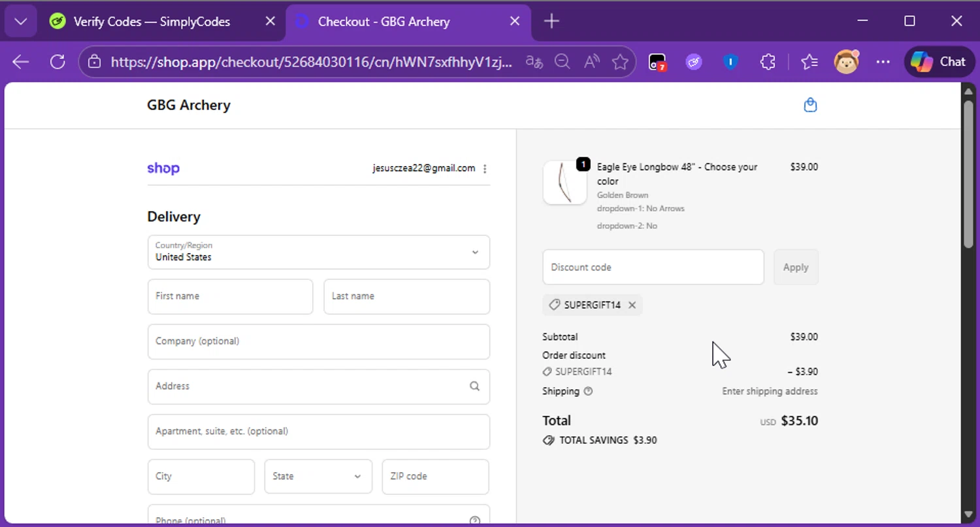Viewport: 980px width, 527px height.
Task: Focus the City field
Action: coord(201,477)
